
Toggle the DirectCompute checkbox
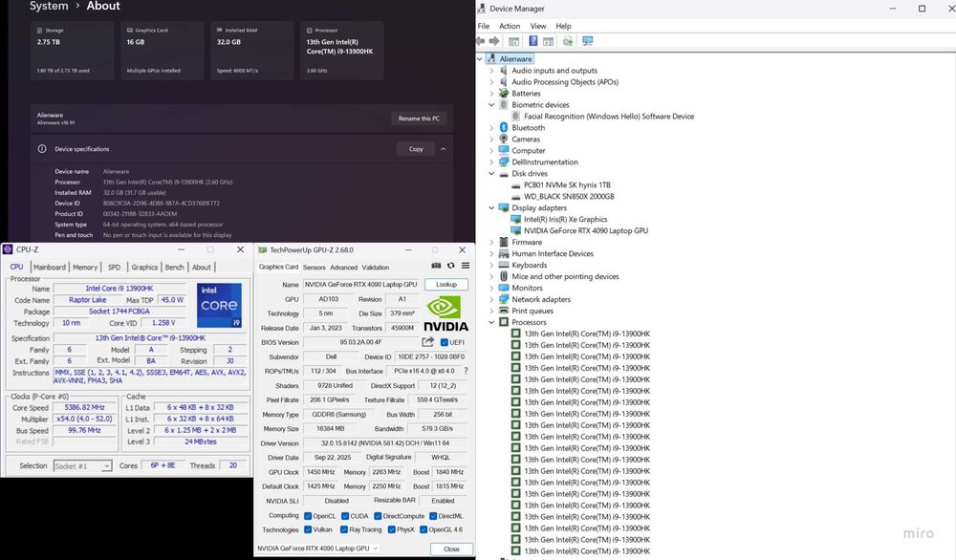tap(378, 516)
